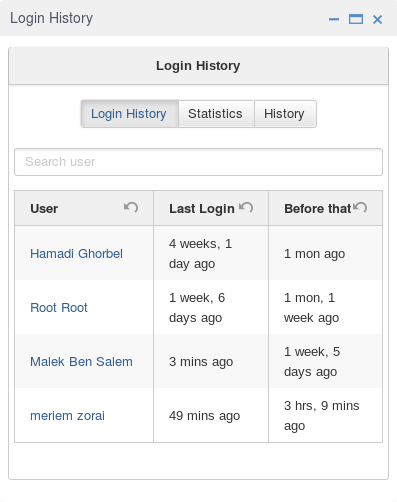The image size is (397, 502).
Task: Click the Last Login column header
Action: pos(211,208)
